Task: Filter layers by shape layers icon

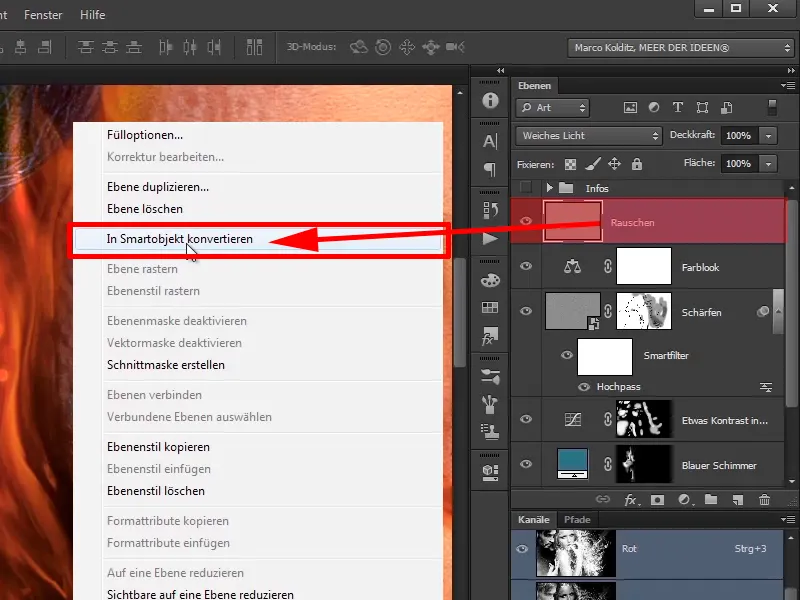Action: click(703, 108)
